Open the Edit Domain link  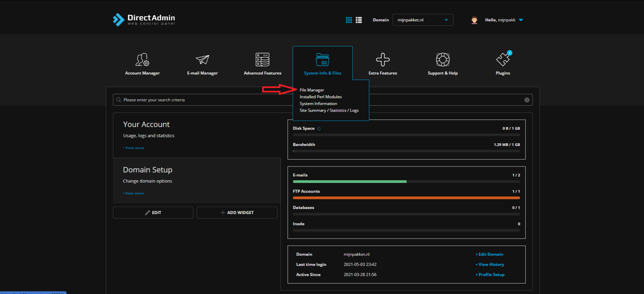pos(490,255)
